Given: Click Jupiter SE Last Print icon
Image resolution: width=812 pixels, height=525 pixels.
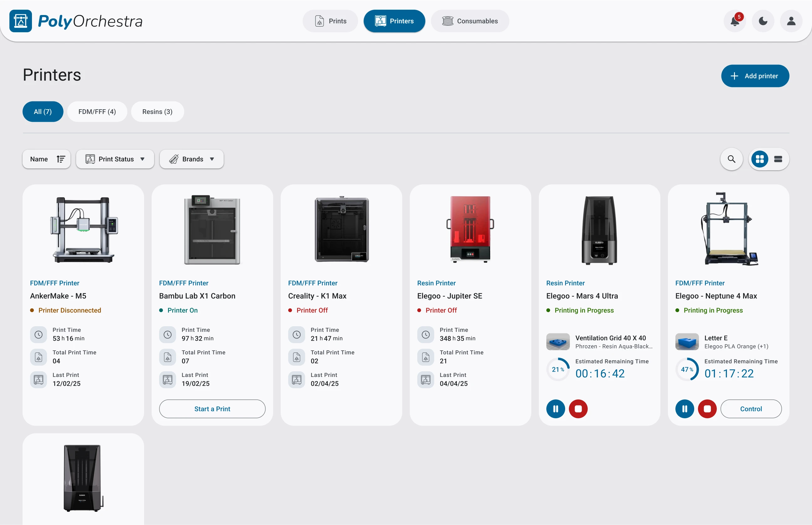Looking at the screenshot, I should coord(425,380).
